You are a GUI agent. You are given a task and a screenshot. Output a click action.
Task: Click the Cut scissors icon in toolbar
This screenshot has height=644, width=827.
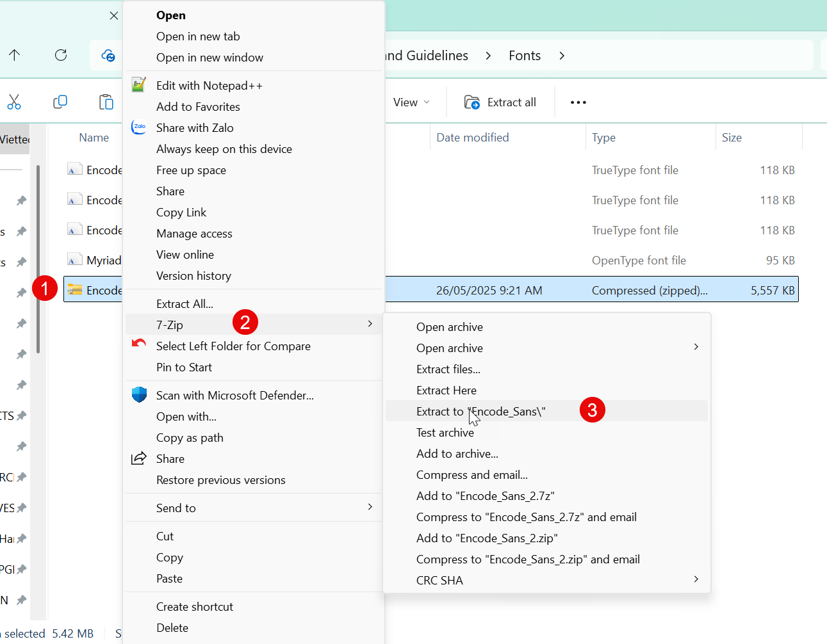coord(14,102)
